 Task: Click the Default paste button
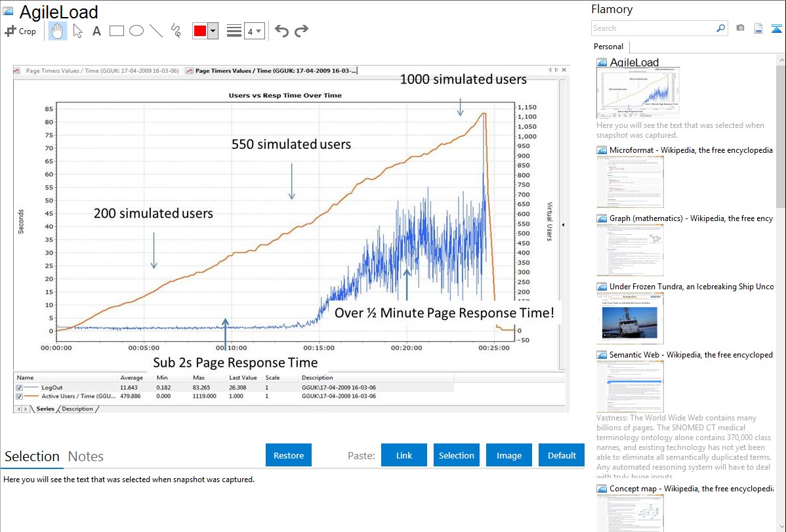[x=562, y=455]
